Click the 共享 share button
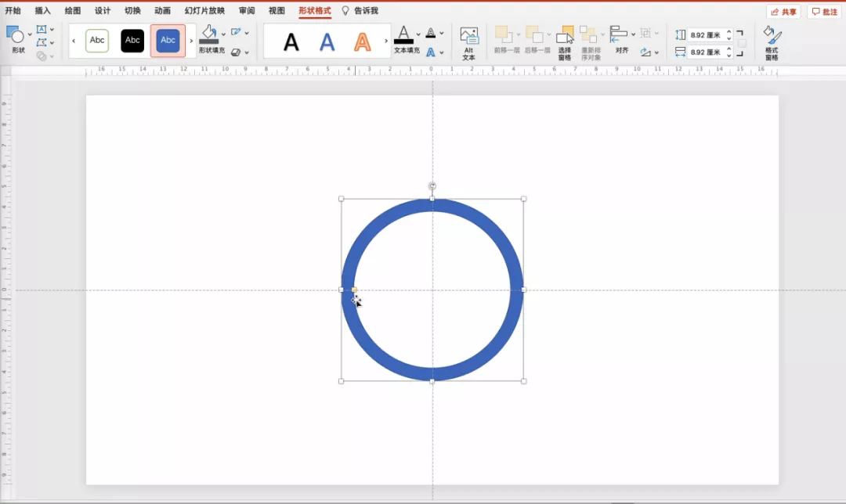846x504 pixels. tap(784, 12)
